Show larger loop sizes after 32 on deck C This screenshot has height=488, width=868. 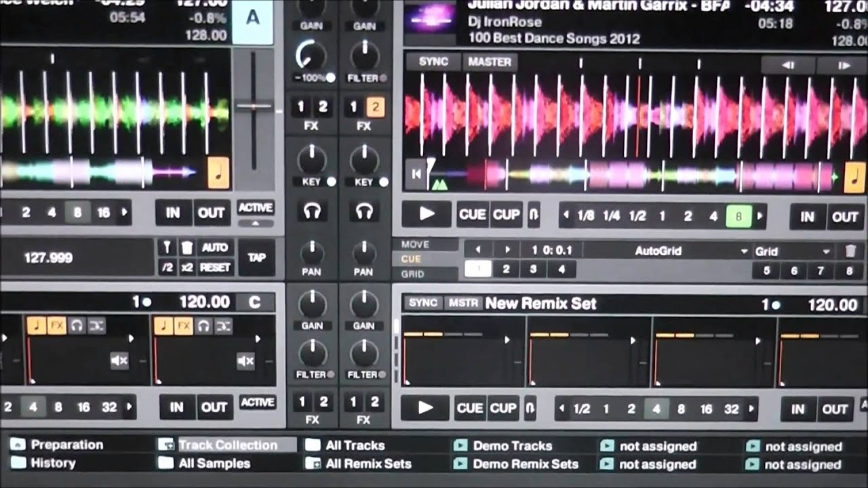128,407
